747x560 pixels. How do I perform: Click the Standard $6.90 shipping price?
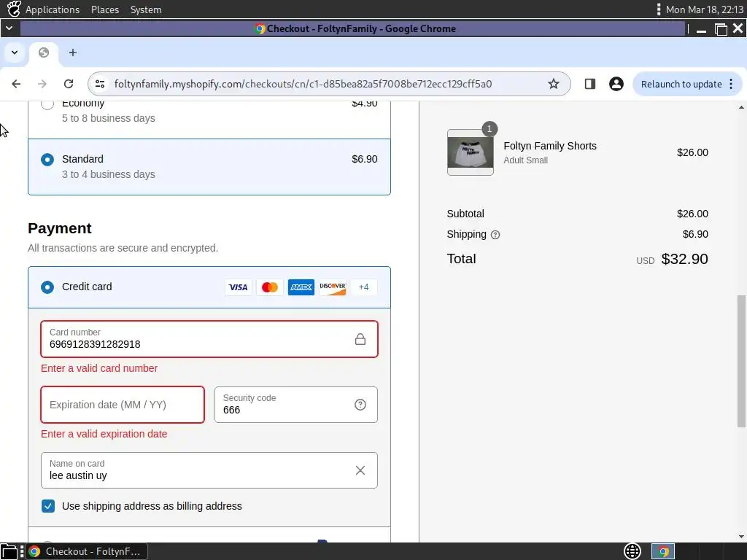coord(365,159)
